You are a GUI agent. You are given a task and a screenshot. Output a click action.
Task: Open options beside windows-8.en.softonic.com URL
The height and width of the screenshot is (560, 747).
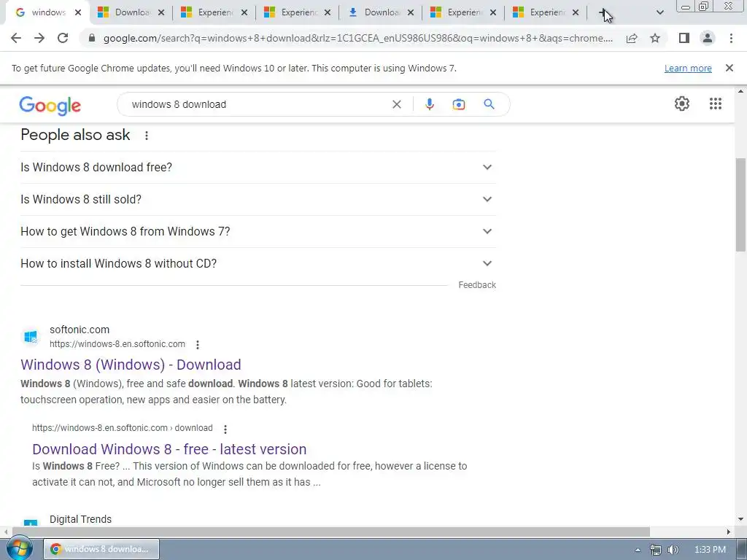tap(198, 344)
